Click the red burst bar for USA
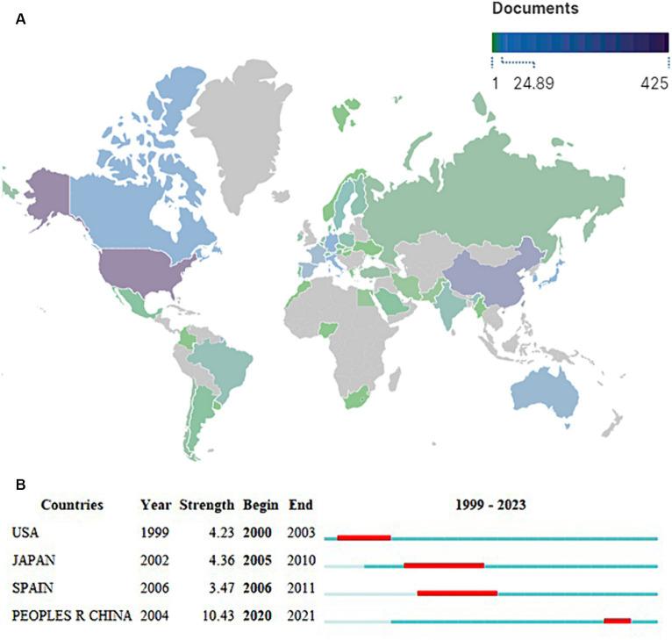This screenshot has height=640, width=672. click(x=363, y=536)
